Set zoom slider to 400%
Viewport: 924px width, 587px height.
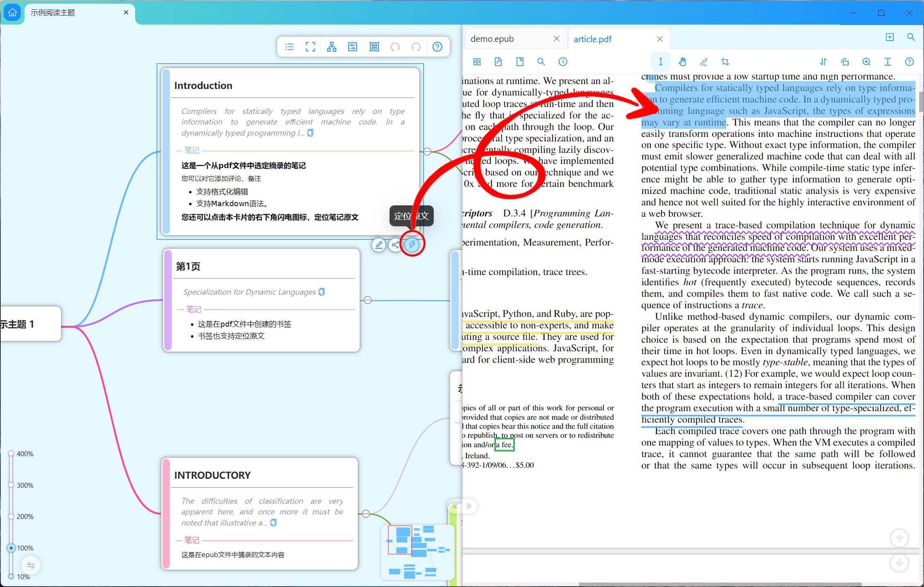pos(11,454)
